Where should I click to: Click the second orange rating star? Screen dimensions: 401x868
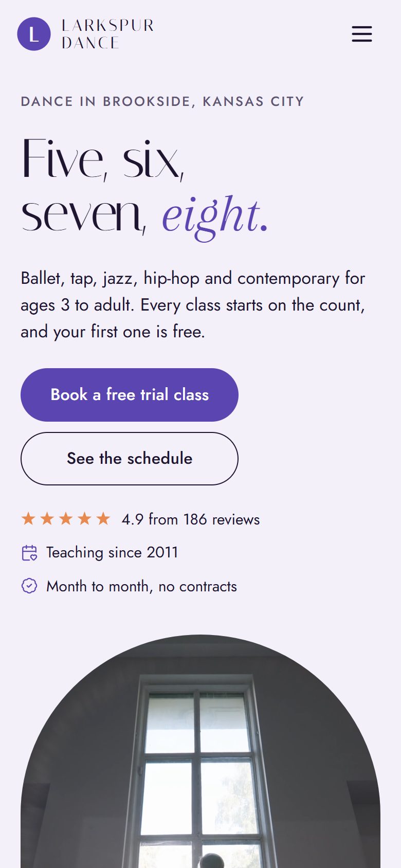pos(47,518)
